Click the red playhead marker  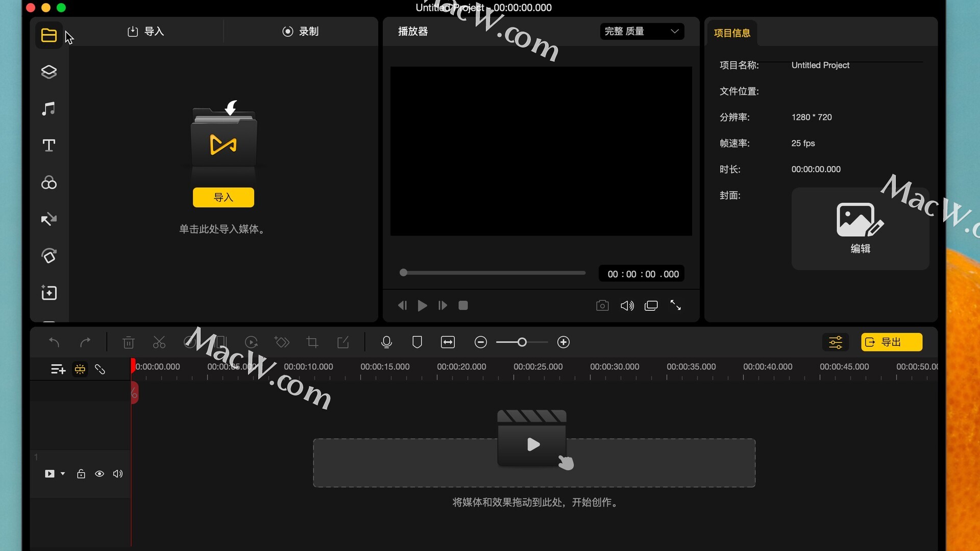(133, 365)
